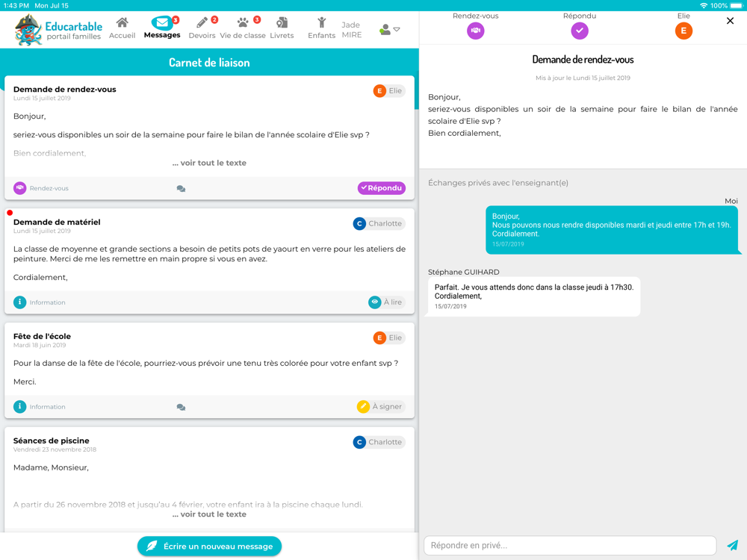Close the message detail panel
Viewport: 747px width, 560px height.
tap(730, 21)
